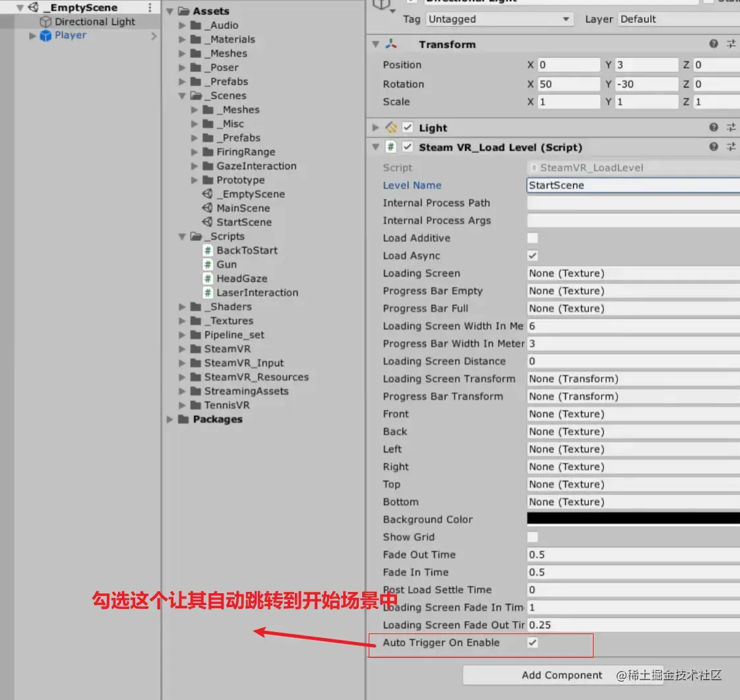Click the Position Y field
The image size is (740, 700).
click(x=646, y=65)
